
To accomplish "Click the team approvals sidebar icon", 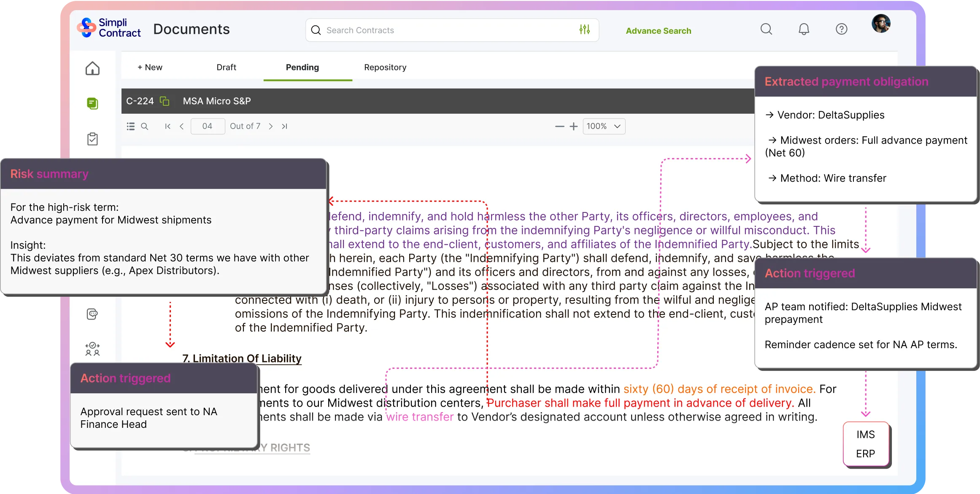I will click(x=92, y=349).
